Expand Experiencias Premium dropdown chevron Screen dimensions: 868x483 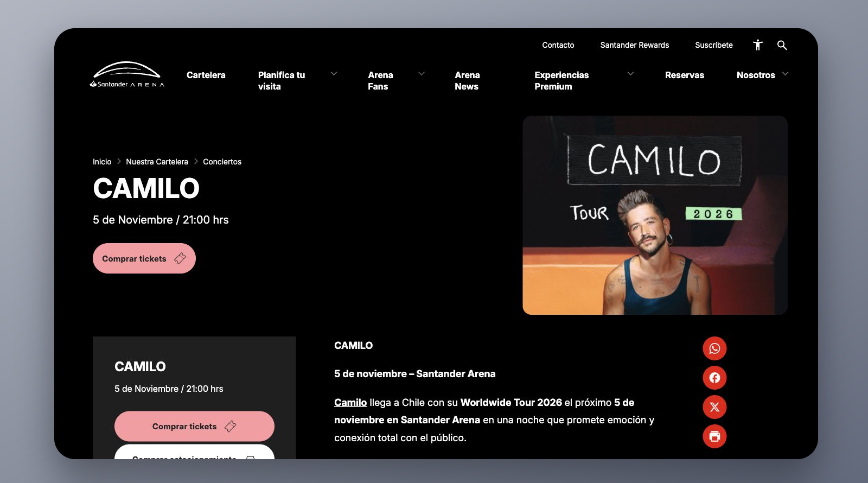click(630, 74)
